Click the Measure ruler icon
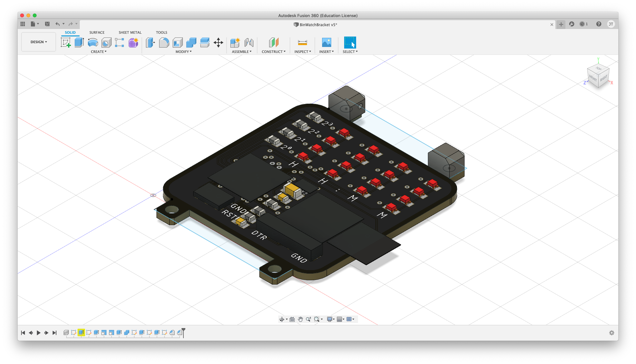Viewport: 636px width, 364px height. 303,43
